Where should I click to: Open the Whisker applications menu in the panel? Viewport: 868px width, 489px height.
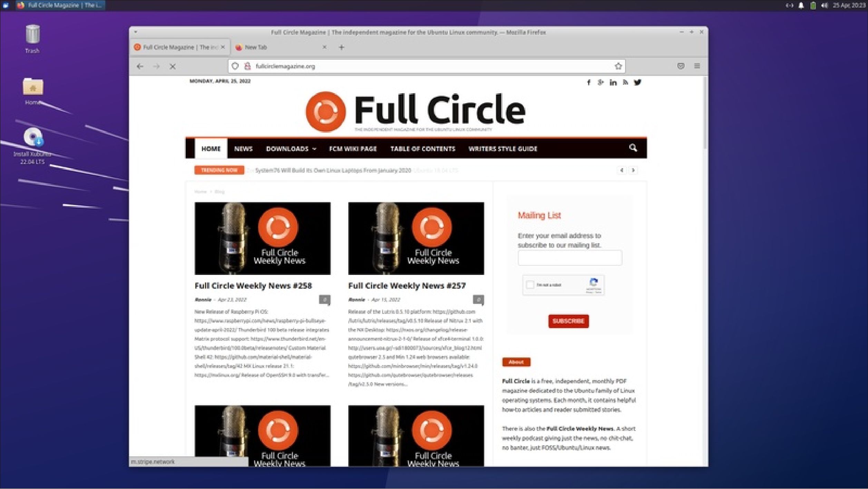6,5
